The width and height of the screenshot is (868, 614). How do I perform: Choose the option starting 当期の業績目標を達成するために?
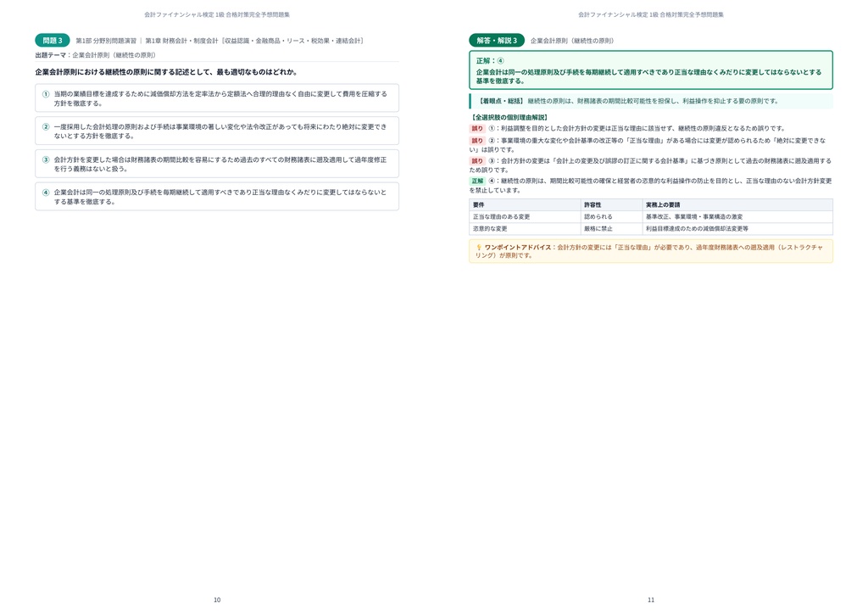click(217, 98)
